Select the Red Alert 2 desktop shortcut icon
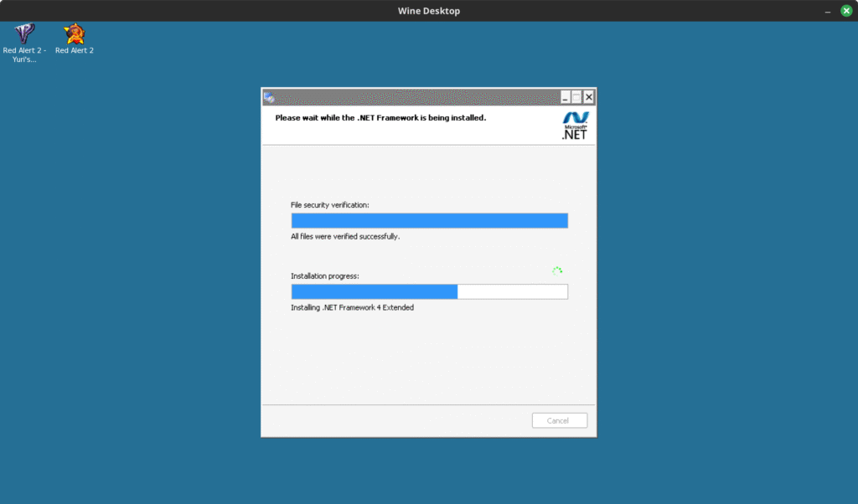Image resolution: width=858 pixels, height=504 pixels. (x=75, y=34)
